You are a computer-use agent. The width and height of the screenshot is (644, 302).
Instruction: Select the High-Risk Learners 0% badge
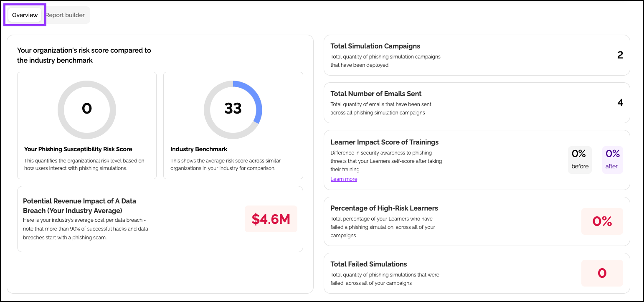pos(602,221)
